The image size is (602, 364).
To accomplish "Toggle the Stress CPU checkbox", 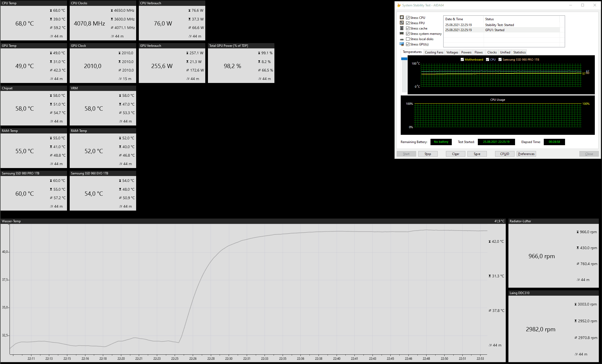I will point(408,18).
